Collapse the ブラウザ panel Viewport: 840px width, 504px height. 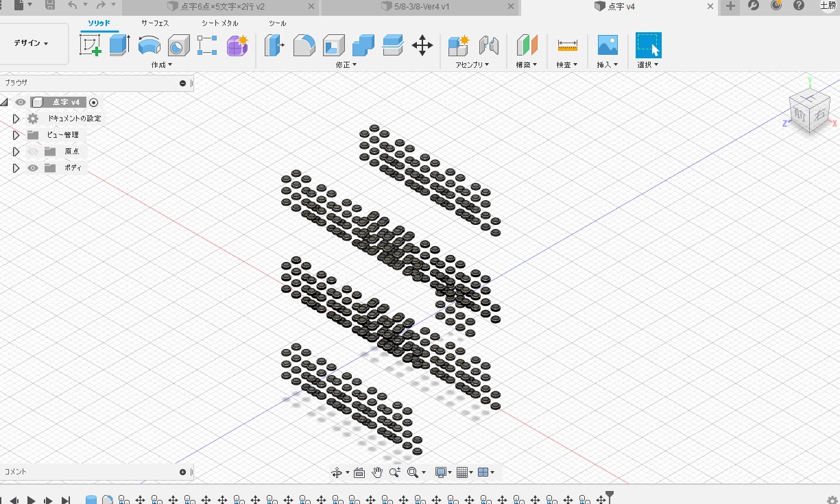point(182,83)
